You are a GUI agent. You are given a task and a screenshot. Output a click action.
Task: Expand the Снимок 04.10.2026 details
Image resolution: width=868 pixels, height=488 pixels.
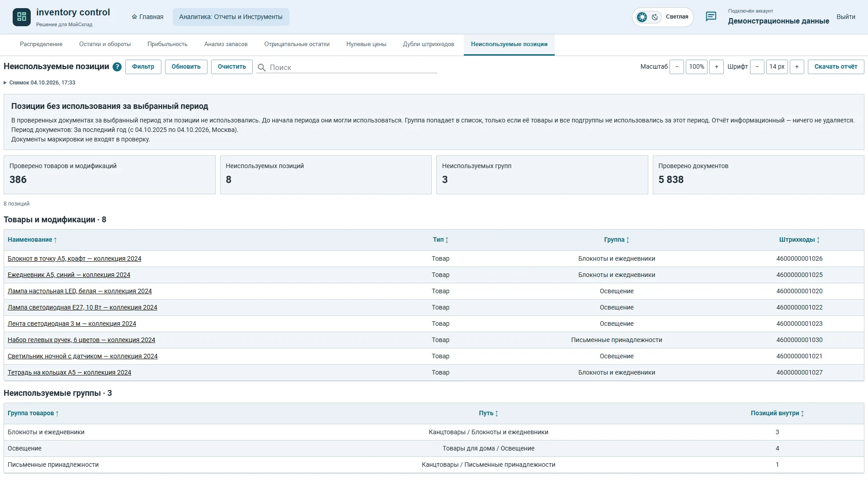click(x=39, y=83)
